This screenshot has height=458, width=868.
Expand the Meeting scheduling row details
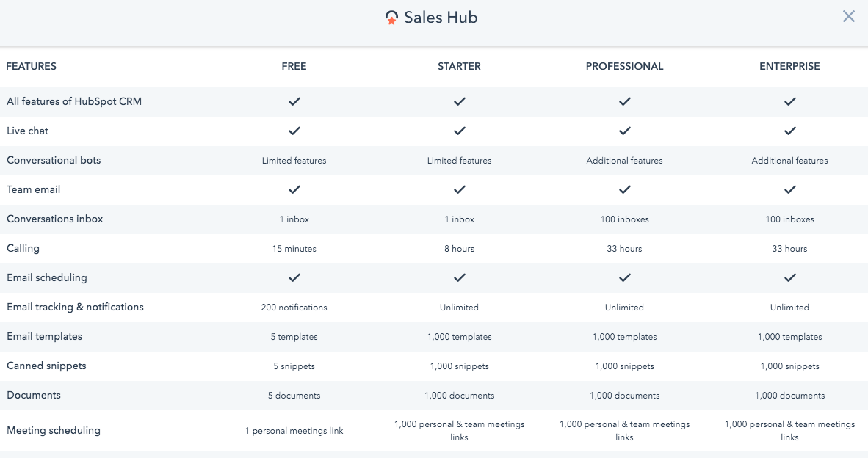[54, 430]
